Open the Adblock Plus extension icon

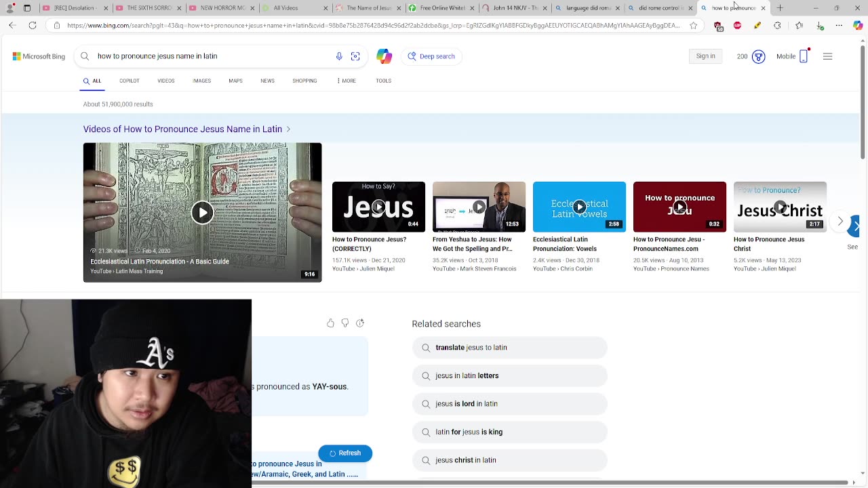(x=738, y=26)
